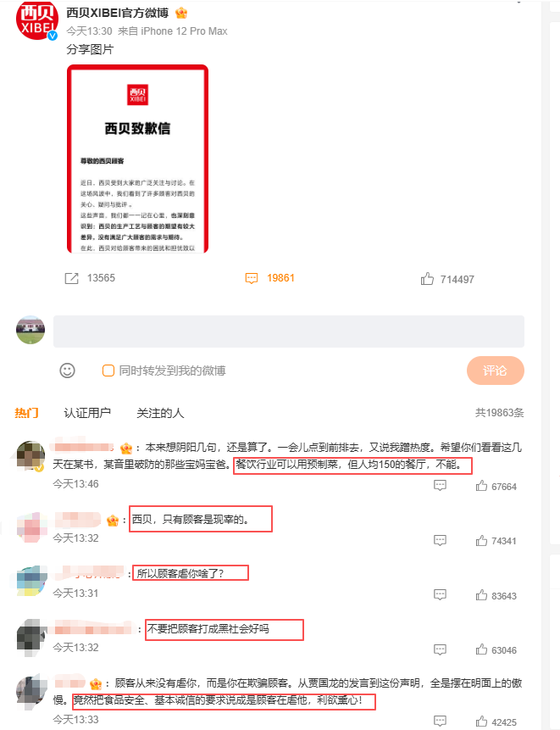This screenshot has width=560, height=730.
Task: Reply to the comment posted at 13:32 with 74341 likes
Action: click(440, 541)
